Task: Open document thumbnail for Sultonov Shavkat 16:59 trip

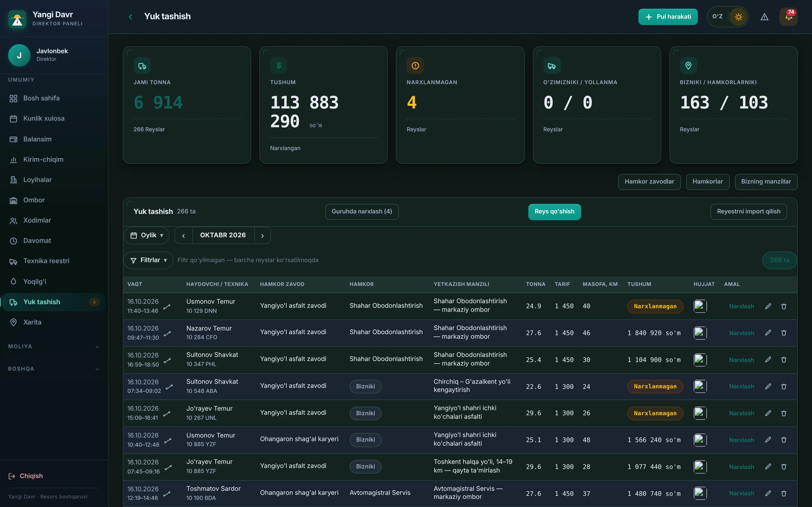Action: (x=700, y=360)
